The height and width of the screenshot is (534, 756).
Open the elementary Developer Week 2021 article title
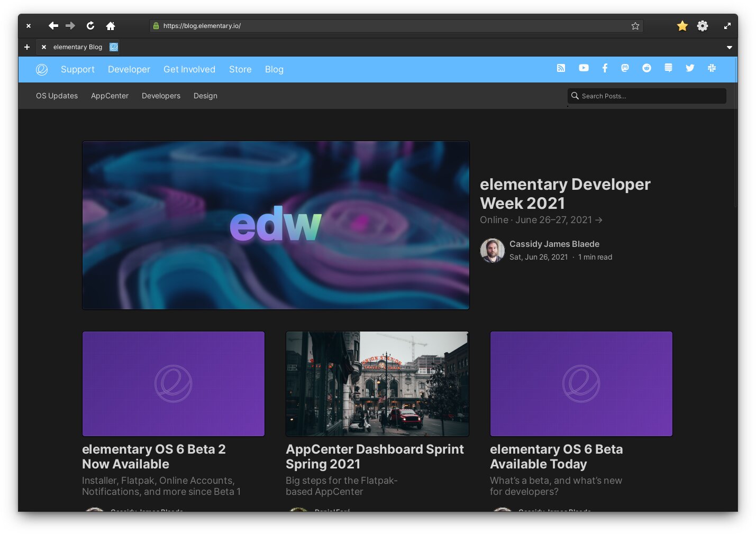pos(564,194)
